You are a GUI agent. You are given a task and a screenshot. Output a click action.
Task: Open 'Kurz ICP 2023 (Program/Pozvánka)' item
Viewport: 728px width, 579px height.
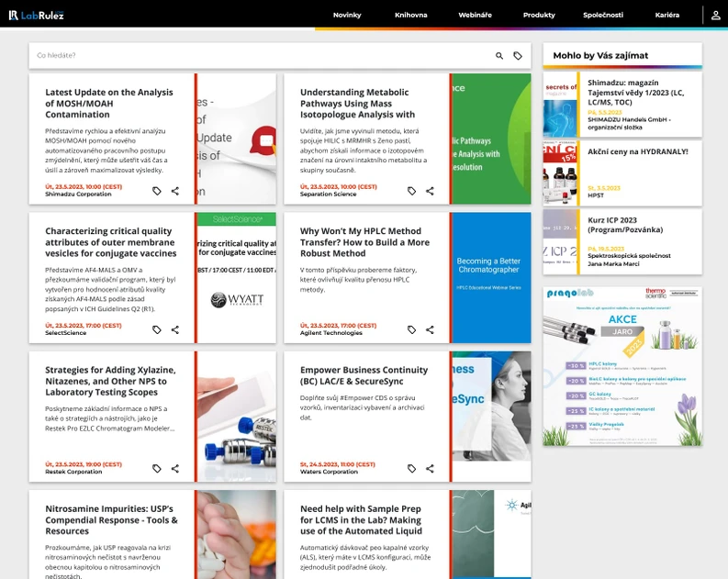pyautogui.click(x=625, y=225)
